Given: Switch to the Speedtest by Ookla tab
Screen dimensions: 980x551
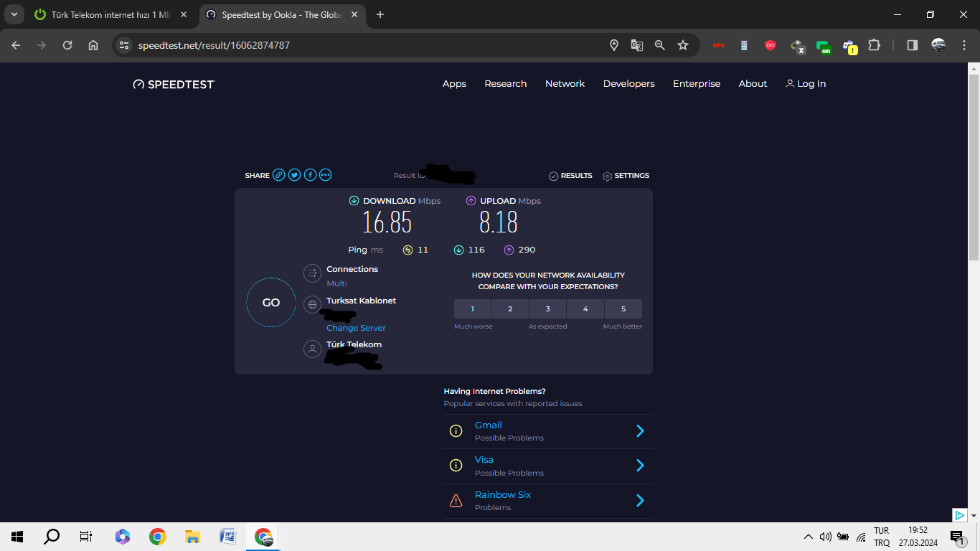Looking at the screenshot, I should point(281,14).
